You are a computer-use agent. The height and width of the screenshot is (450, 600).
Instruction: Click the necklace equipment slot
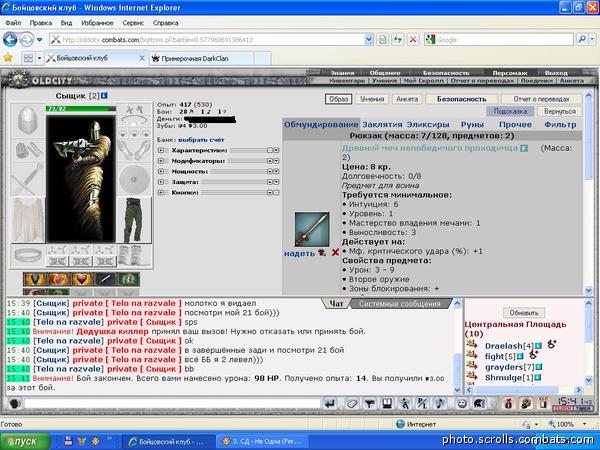click(x=134, y=122)
